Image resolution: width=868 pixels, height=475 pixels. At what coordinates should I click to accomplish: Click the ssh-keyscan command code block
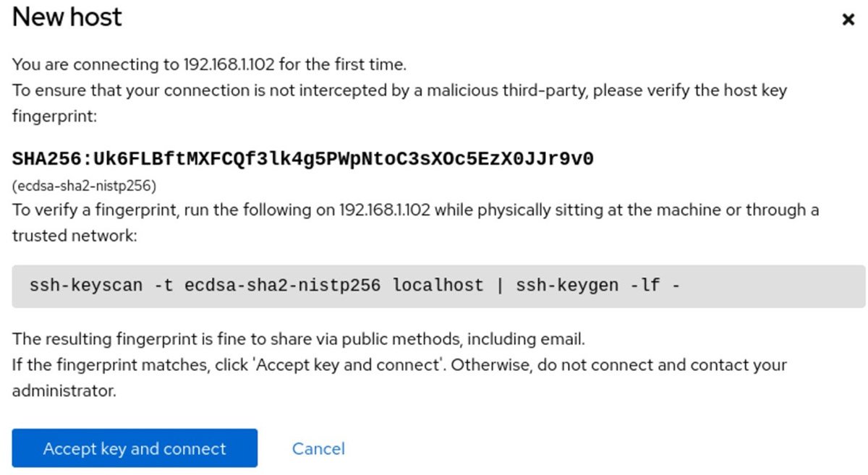438,286
